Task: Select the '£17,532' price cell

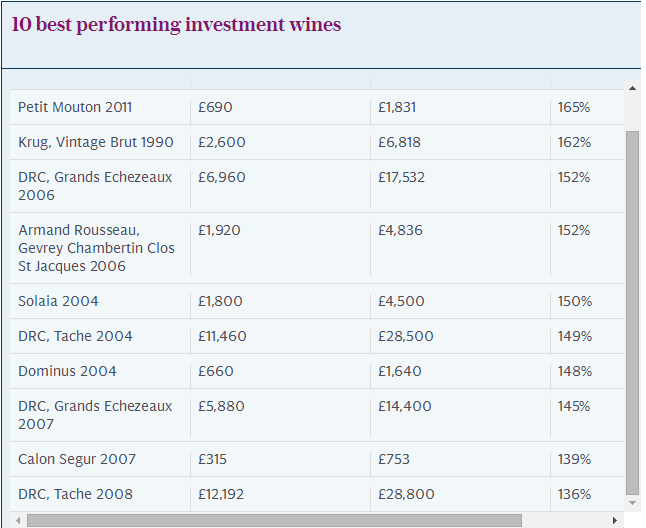Action: point(460,186)
